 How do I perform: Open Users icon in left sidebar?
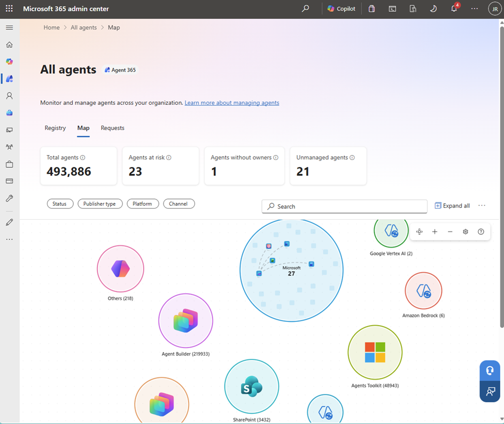(10, 96)
